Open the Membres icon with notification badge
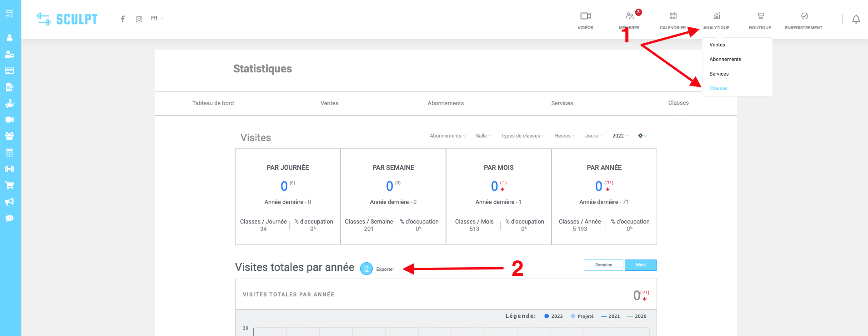This screenshot has width=868, height=336. coord(630,16)
